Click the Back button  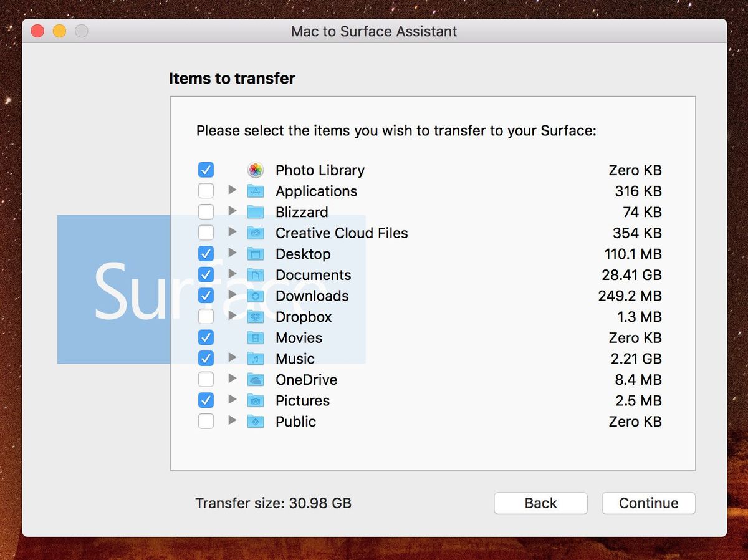point(540,503)
